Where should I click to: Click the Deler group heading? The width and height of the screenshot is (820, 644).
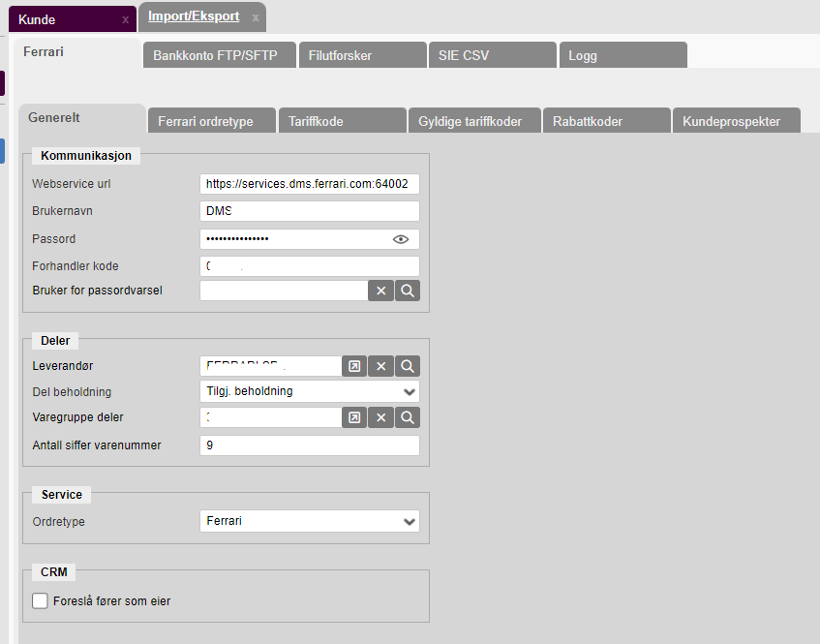point(55,341)
